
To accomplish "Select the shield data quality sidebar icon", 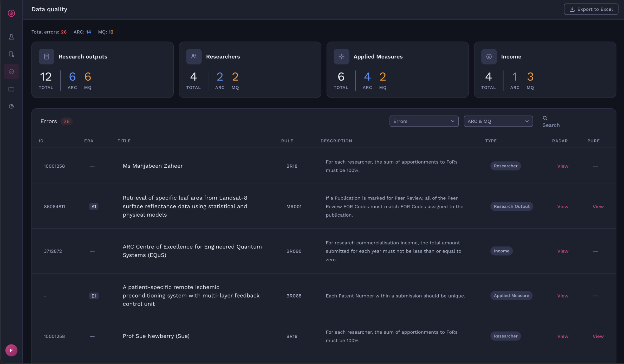I will [x=11, y=71].
